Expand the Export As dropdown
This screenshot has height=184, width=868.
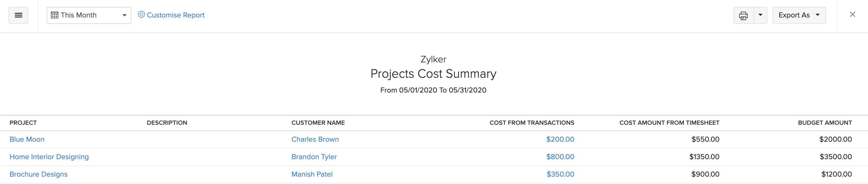817,15
